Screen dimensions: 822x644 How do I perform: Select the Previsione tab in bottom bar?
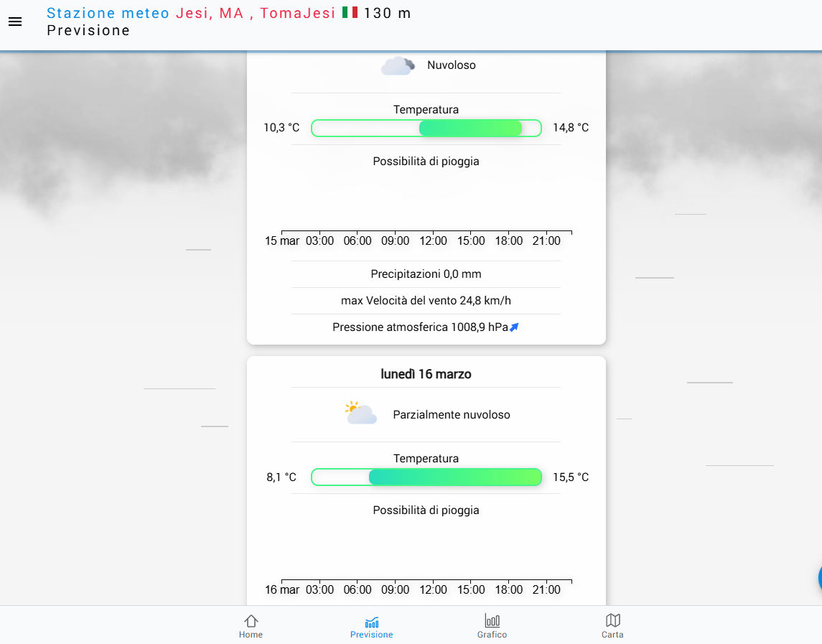point(371,626)
